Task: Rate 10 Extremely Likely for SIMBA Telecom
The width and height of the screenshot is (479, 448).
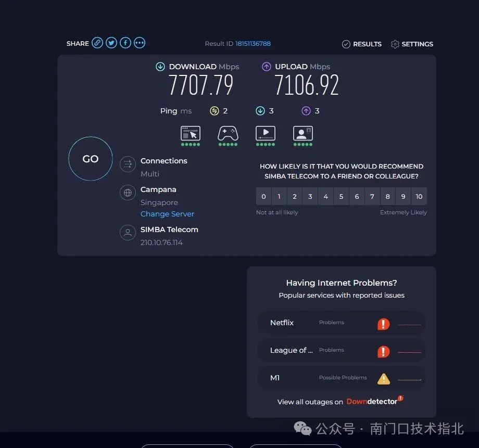Action: pyautogui.click(x=419, y=196)
